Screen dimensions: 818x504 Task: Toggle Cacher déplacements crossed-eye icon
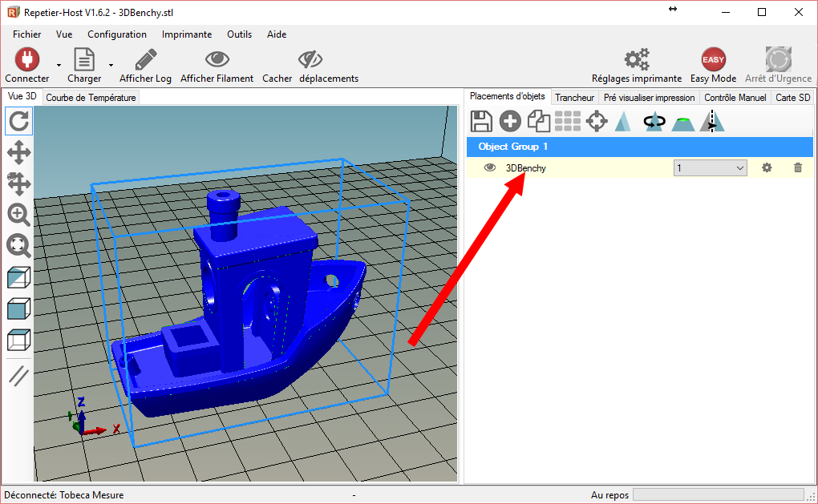(310, 59)
